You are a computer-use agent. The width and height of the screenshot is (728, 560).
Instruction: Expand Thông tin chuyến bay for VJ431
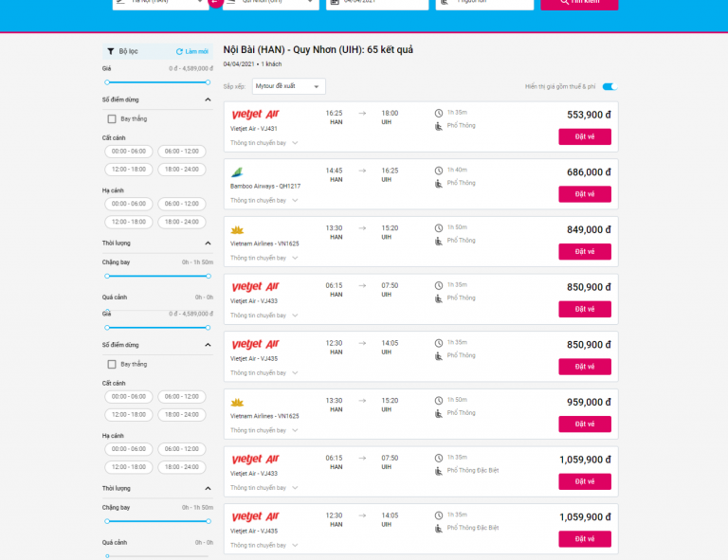[264, 143]
